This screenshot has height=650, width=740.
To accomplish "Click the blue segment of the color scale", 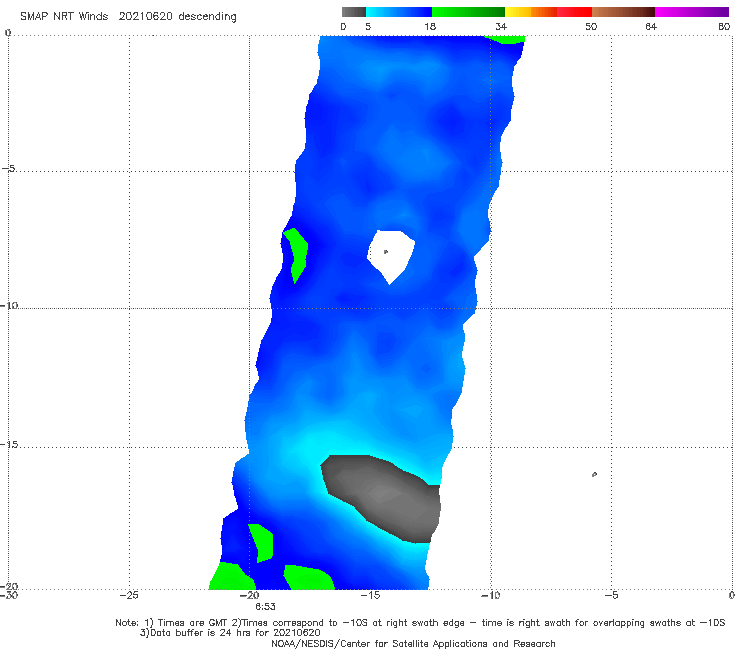I will [x=399, y=12].
